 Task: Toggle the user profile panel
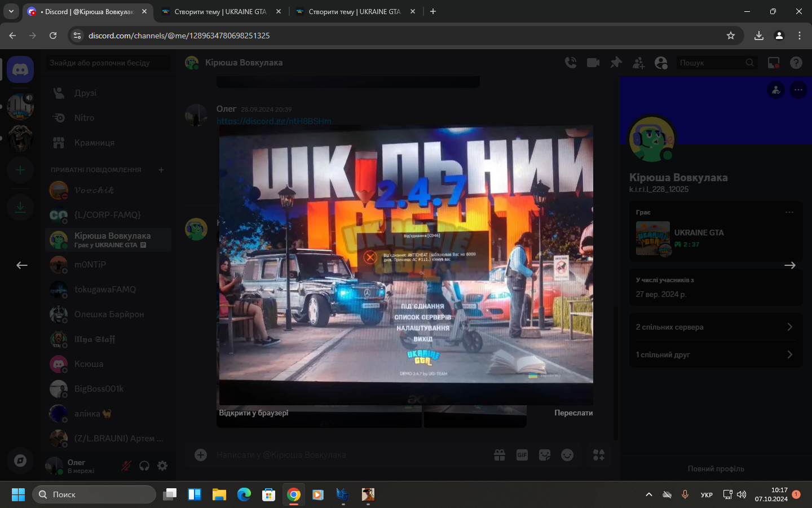coord(661,63)
